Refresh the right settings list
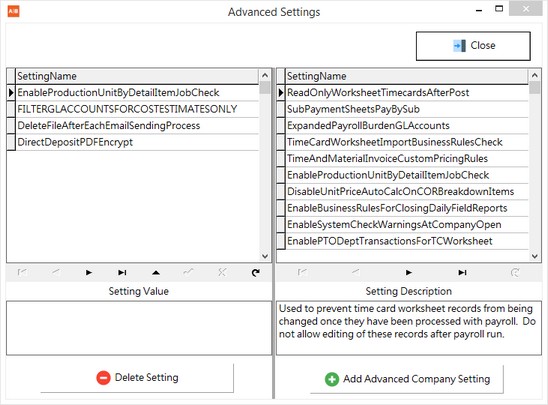 [515, 272]
